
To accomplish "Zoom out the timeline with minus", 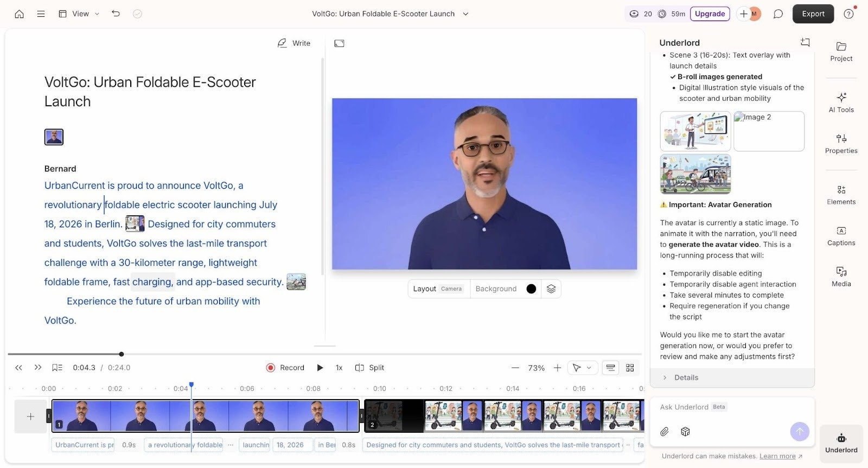I will click(x=515, y=368).
